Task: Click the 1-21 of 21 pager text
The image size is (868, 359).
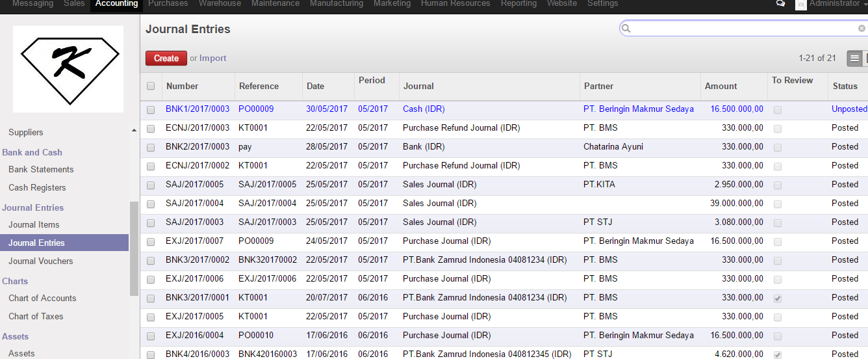Action: tap(817, 58)
